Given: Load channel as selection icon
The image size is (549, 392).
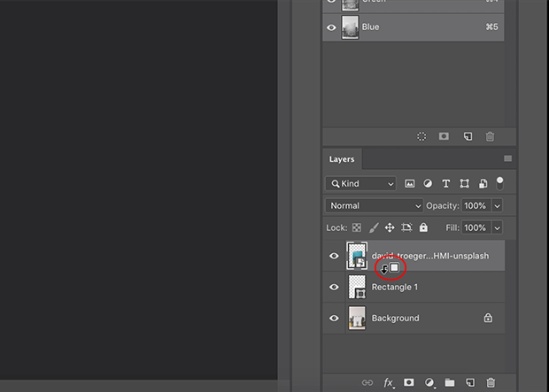Looking at the screenshot, I should pyautogui.click(x=421, y=136).
